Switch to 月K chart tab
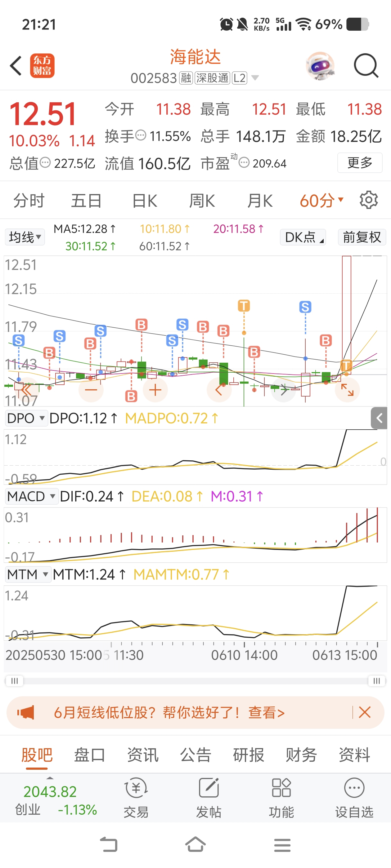 pyautogui.click(x=260, y=201)
